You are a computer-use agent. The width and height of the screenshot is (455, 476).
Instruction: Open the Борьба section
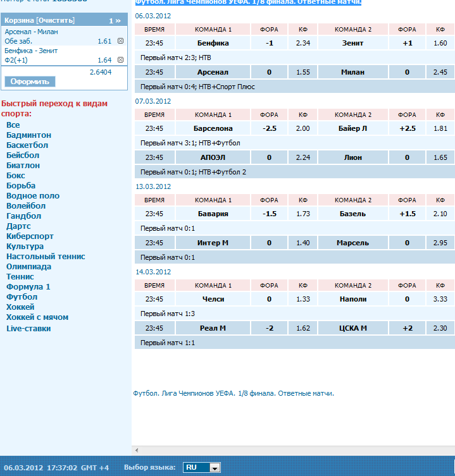coord(21,185)
